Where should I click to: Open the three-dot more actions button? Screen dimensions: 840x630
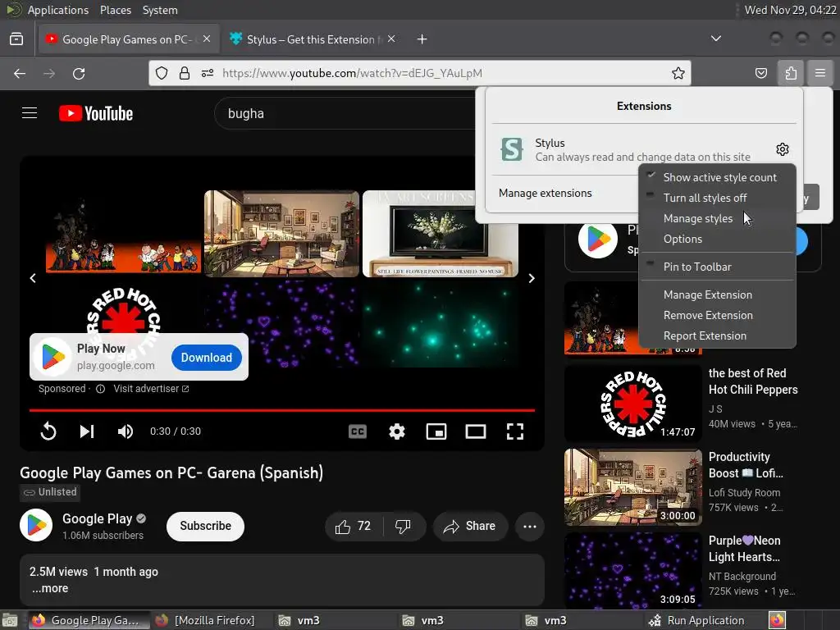click(x=530, y=527)
